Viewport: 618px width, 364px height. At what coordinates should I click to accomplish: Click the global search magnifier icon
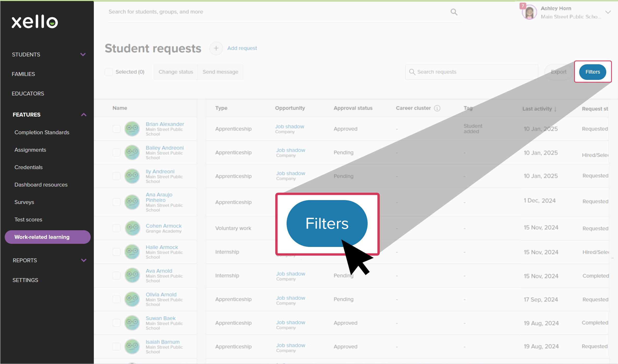click(x=454, y=12)
